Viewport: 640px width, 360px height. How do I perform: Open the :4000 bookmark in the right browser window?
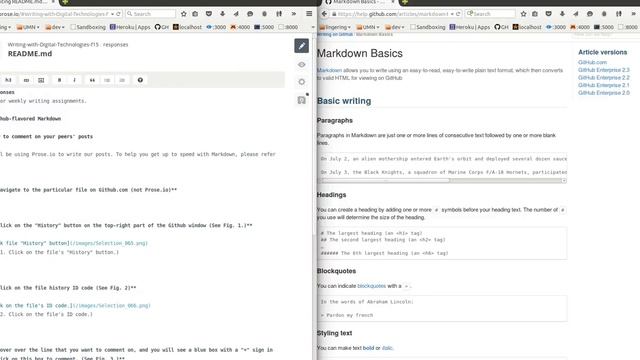pos(579,27)
